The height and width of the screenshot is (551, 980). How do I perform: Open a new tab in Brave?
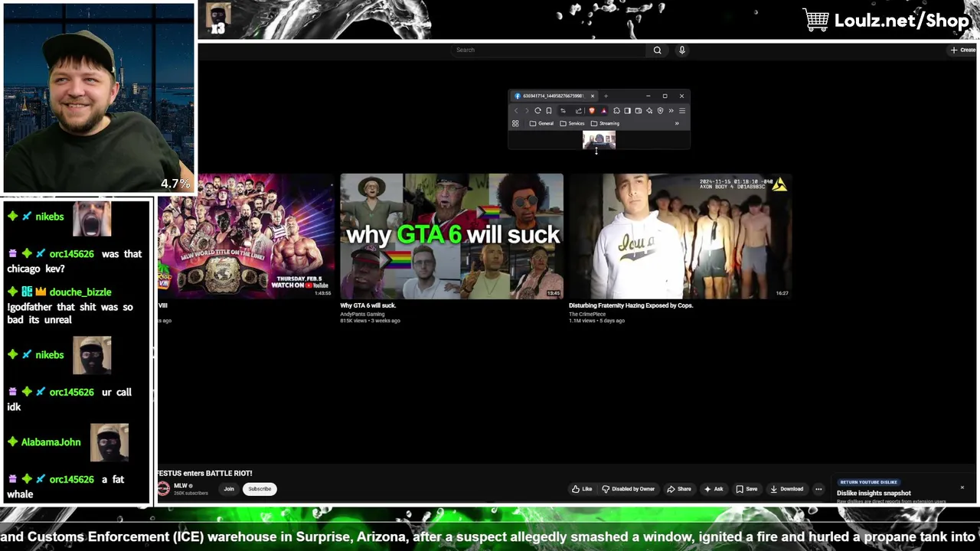(606, 96)
